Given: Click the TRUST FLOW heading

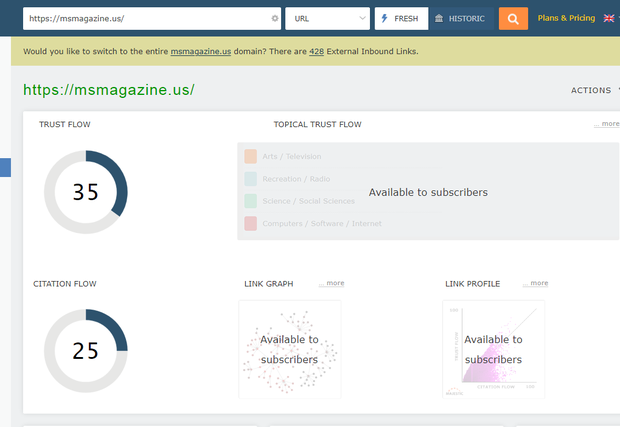Looking at the screenshot, I should (65, 125).
